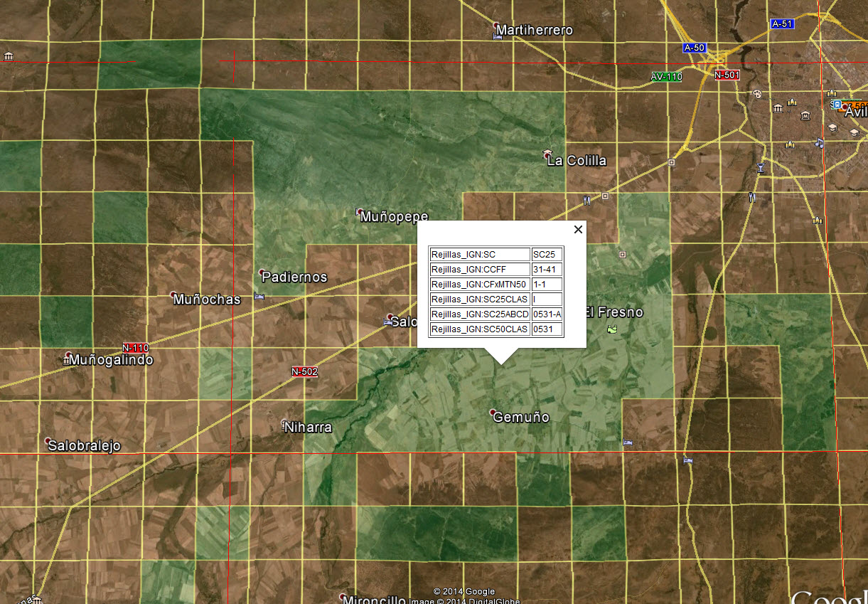
Task: Select the bed lodging icon near Padiernos
Action: pyautogui.click(x=259, y=296)
